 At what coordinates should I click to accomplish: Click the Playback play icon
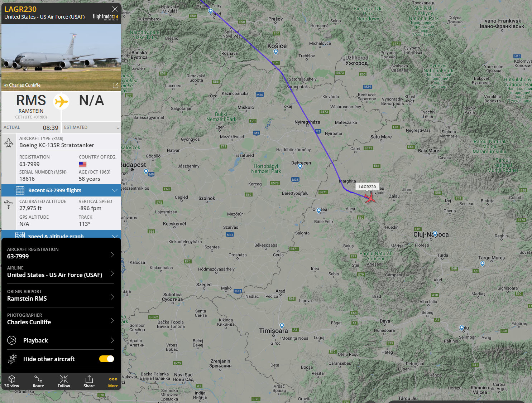(x=12, y=340)
